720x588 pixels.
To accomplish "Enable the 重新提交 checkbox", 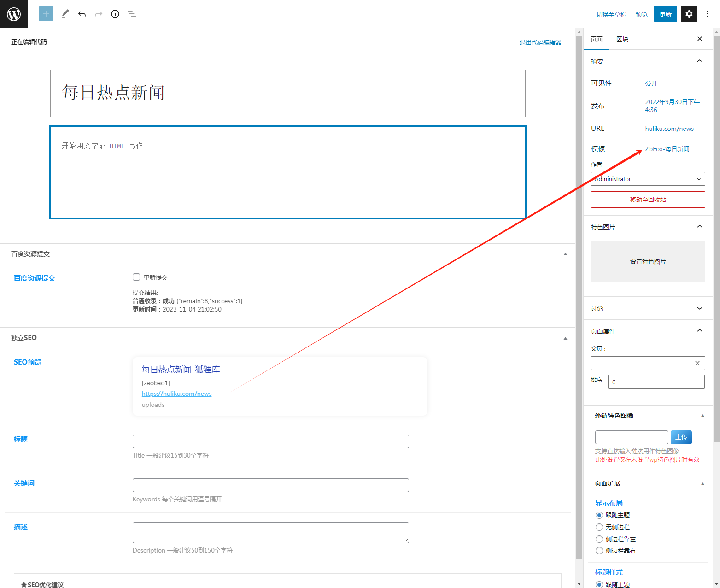I will click(x=136, y=277).
